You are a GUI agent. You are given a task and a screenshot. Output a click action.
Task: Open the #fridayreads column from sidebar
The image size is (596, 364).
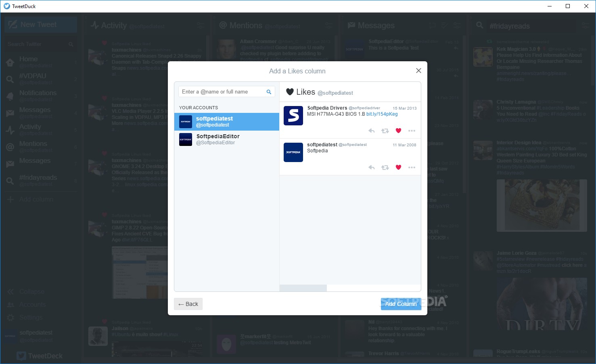pyautogui.click(x=40, y=180)
